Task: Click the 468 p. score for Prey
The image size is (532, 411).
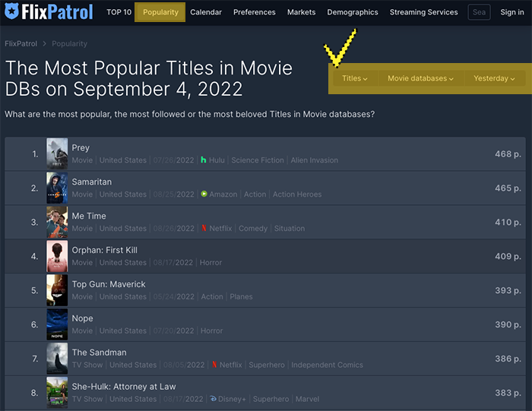Action: click(508, 154)
